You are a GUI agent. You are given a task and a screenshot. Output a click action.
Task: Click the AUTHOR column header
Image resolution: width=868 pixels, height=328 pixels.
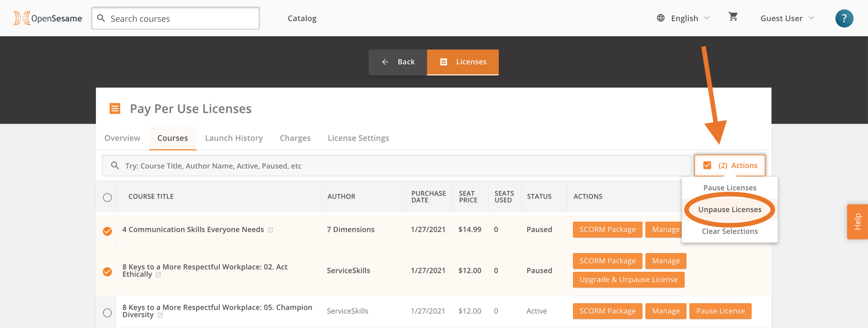point(341,196)
